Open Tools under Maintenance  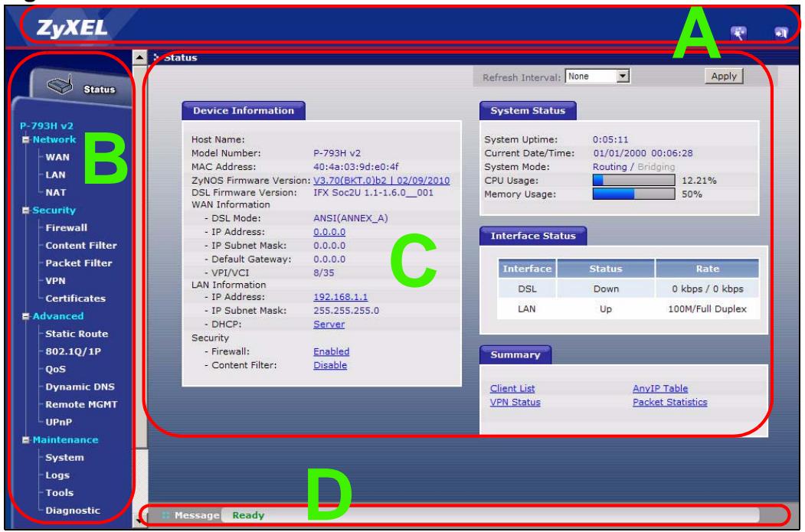point(60,493)
